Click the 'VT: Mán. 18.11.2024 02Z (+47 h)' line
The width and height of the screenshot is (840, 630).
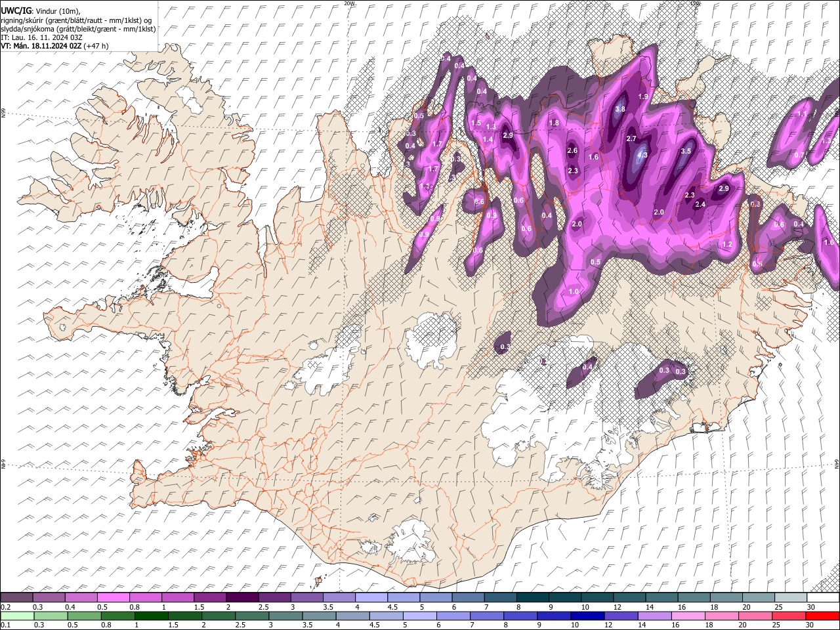tap(54, 46)
